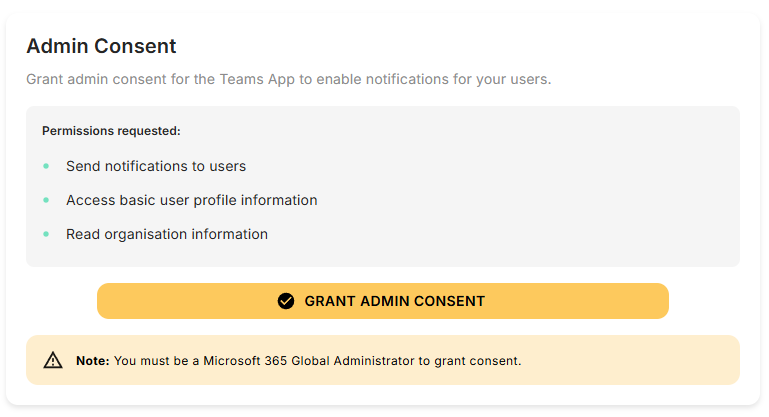Click the grey description under Admin Consent
Screen dimensions: 769x417
(x=288, y=79)
